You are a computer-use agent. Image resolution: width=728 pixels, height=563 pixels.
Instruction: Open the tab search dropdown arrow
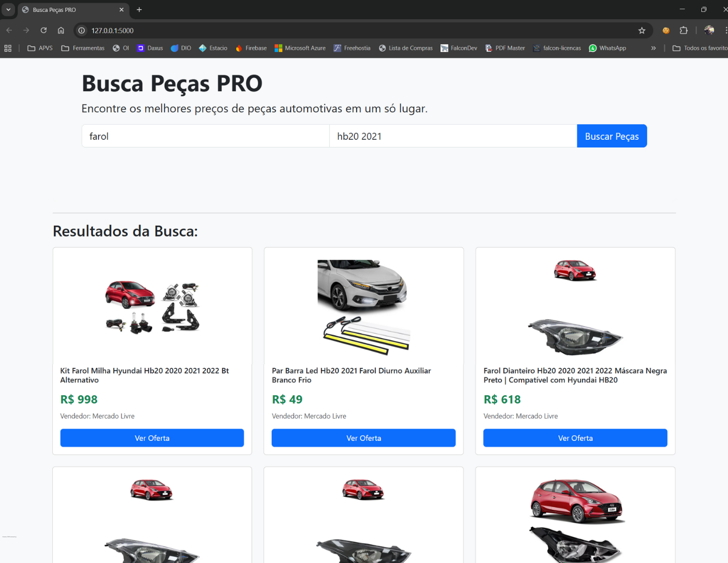pyautogui.click(x=8, y=9)
